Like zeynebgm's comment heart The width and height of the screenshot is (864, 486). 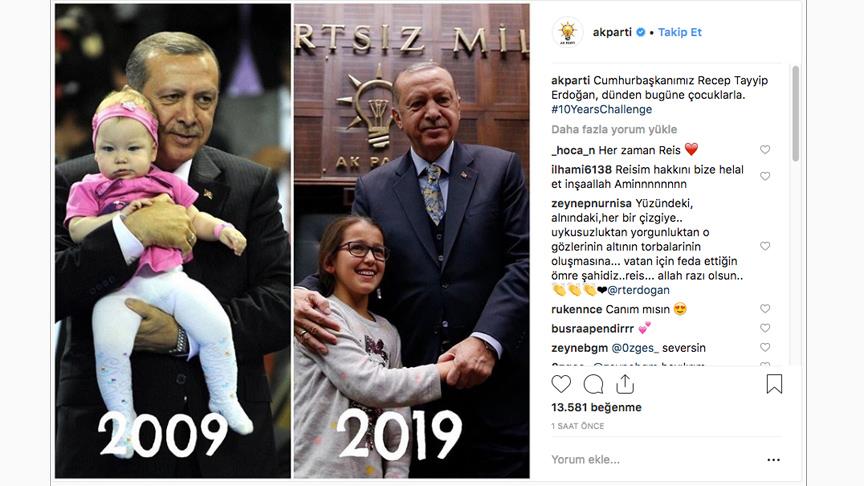765,347
